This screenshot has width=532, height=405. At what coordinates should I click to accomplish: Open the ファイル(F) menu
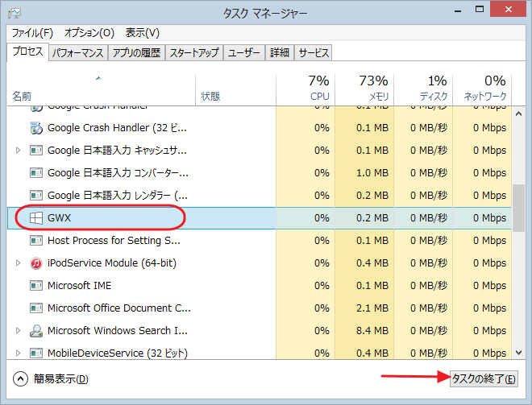[32, 33]
